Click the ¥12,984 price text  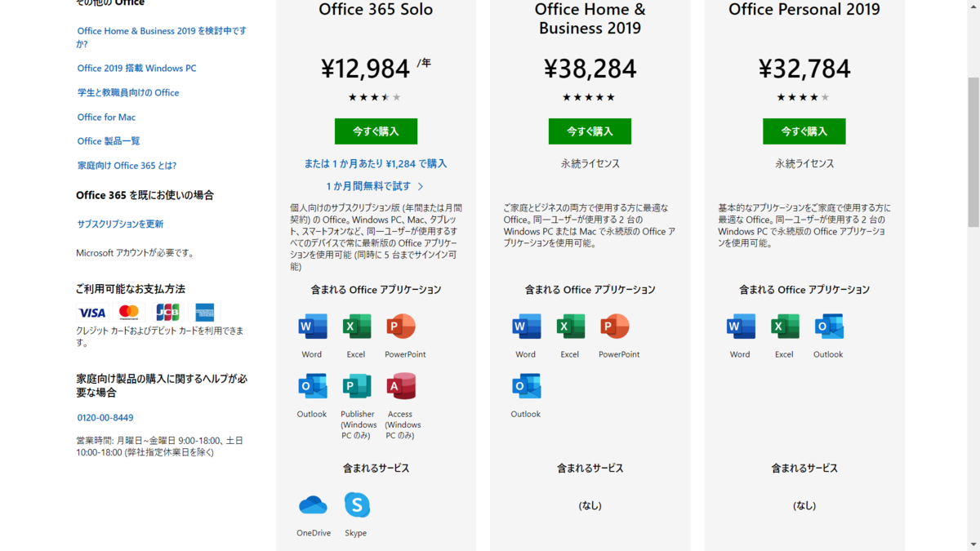click(364, 69)
